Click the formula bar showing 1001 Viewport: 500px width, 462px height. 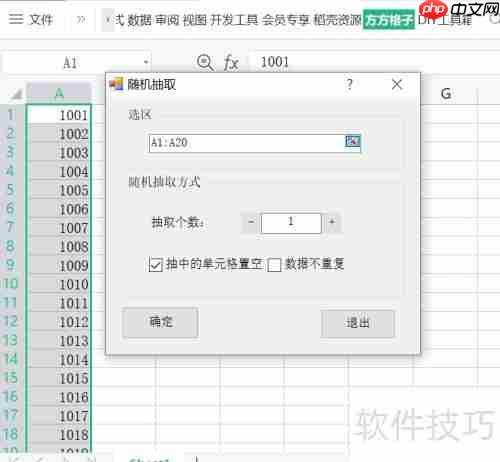point(375,62)
